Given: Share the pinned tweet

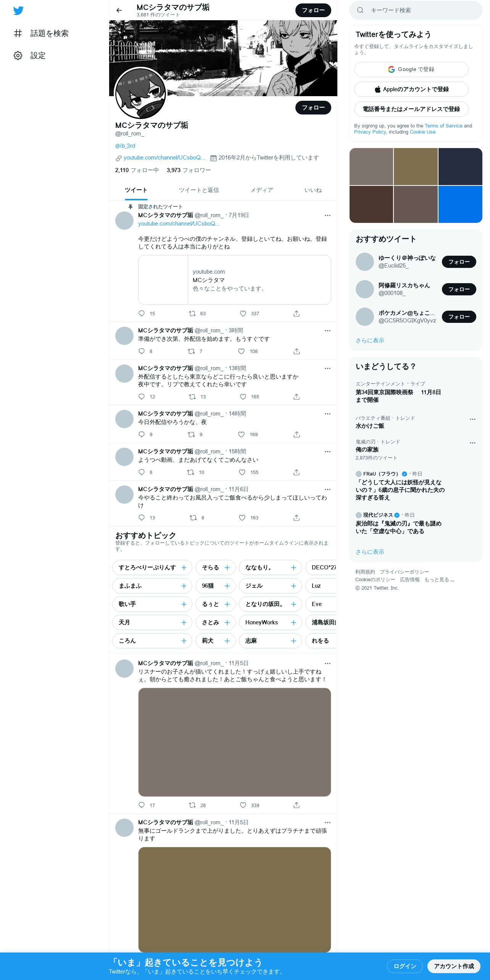Looking at the screenshot, I should pyautogui.click(x=297, y=313).
